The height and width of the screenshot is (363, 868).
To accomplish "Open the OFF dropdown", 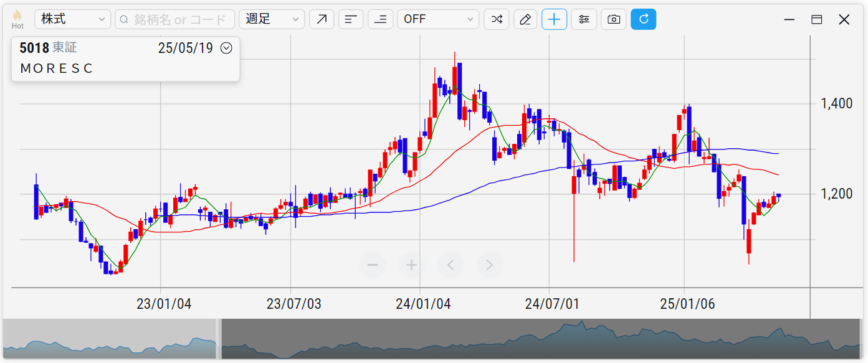I will (x=438, y=19).
